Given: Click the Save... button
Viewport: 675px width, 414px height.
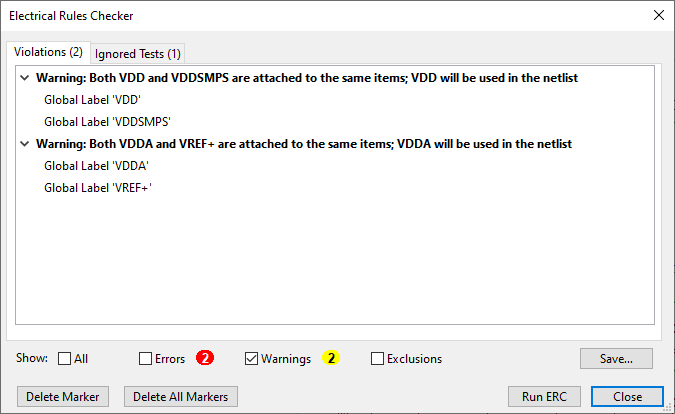Looking at the screenshot, I should 616,358.
